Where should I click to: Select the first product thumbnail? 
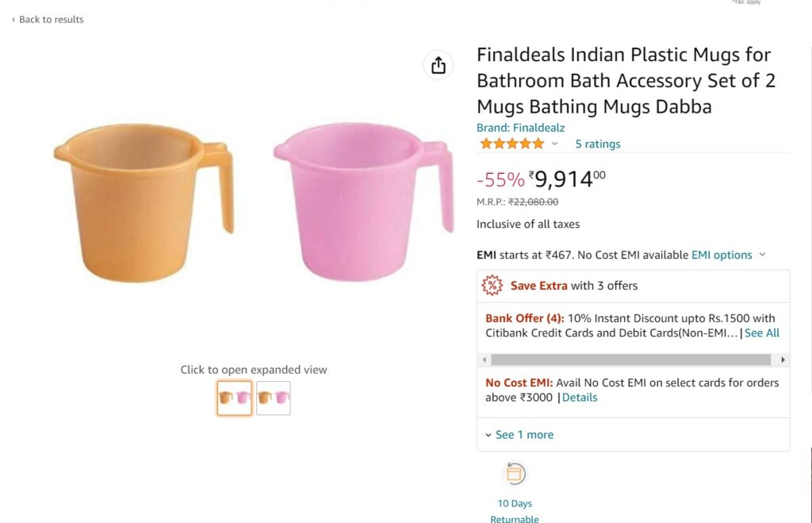pos(234,398)
